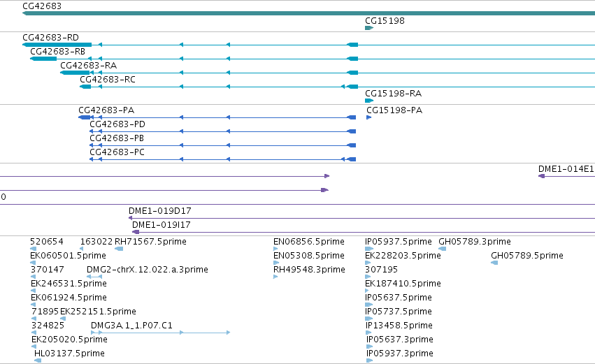Select EK246531.5prime EST label
This screenshot has height=364, width=595.
[69, 284]
